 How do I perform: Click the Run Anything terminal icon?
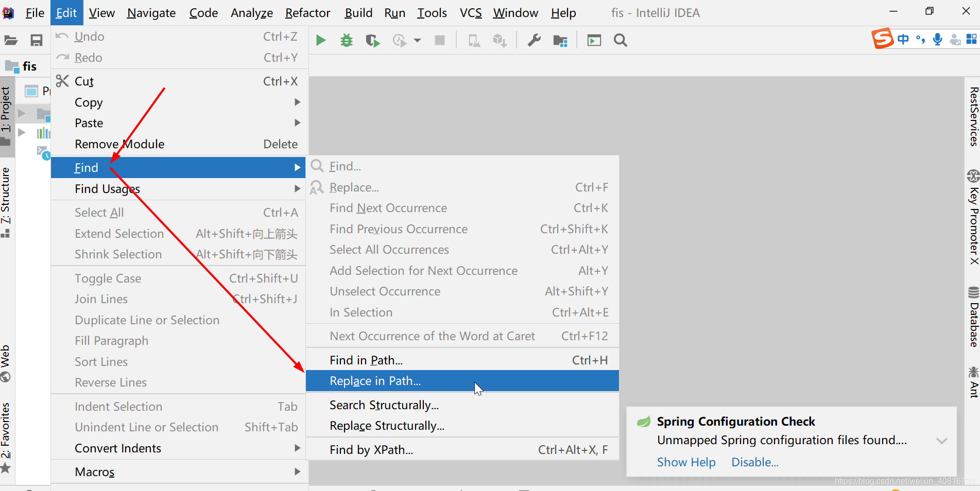click(x=594, y=40)
